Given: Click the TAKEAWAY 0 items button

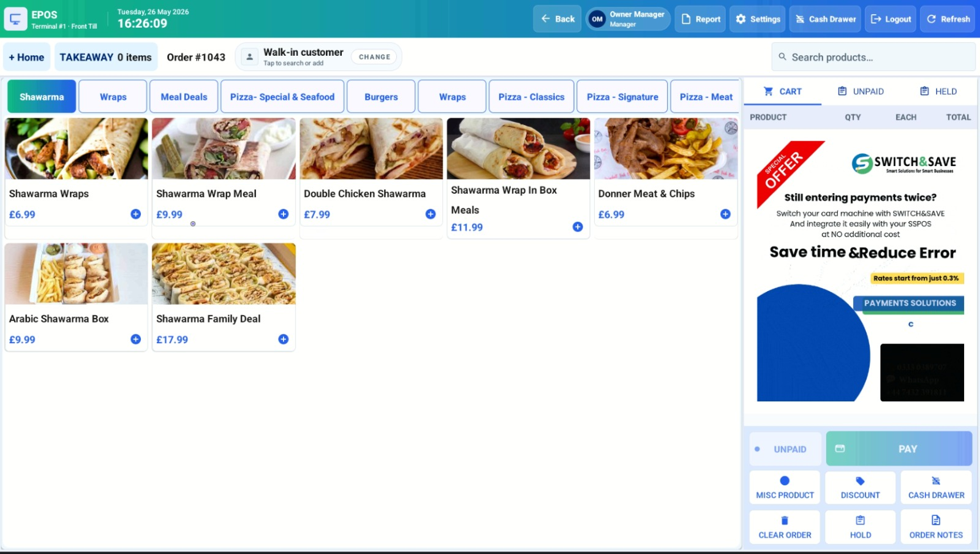Looking at the screenshot, I should (106, 57).
